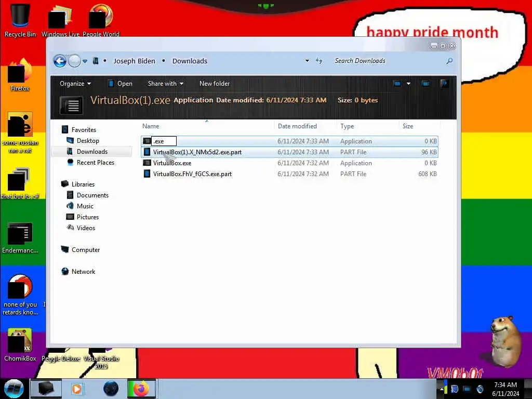The image size is (532, 399).
Task: Click the ChomikBox desktop icon
Action: (20, 344)
